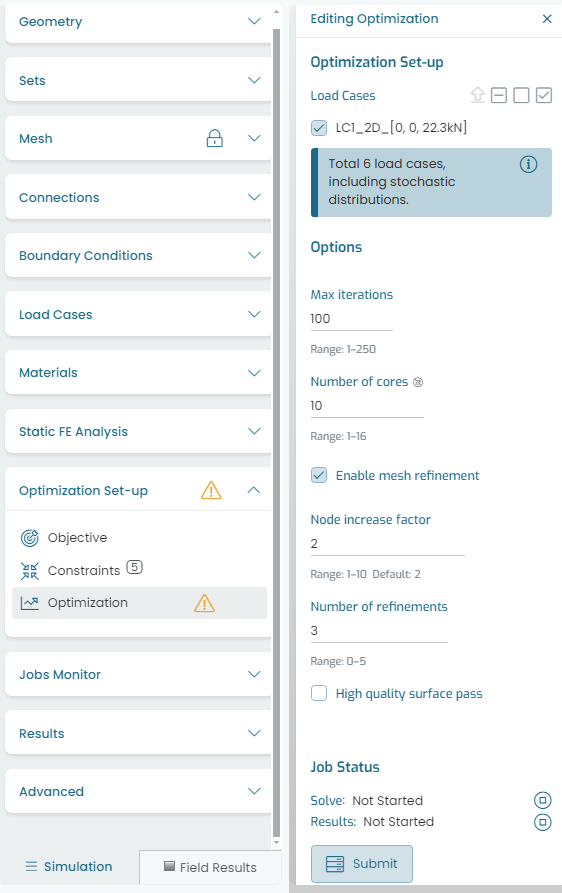Enable High quality surface pass
The height and width of the screenshot is (893, 562).
pyautogui.click(x=319, y=693)
